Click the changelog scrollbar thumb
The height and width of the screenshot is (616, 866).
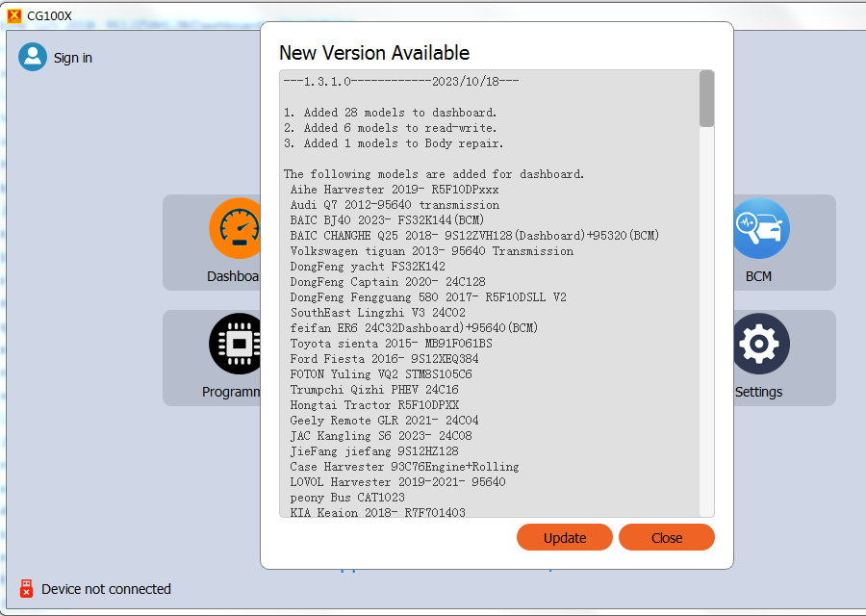706,98
